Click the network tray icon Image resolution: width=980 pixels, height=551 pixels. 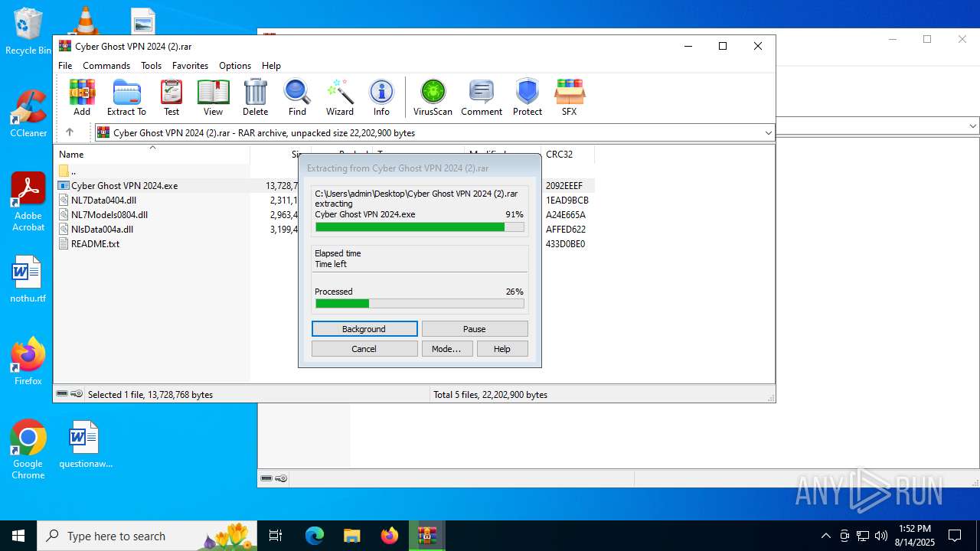[863, 536]
